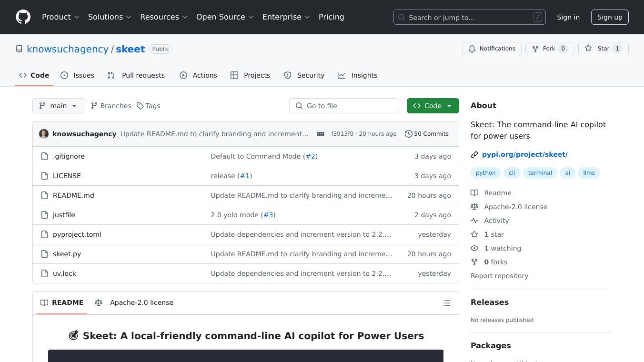Viewport: 644px width, 362px height.
Task: Click the GitHub logo icon
Action: tap(23, 17)
